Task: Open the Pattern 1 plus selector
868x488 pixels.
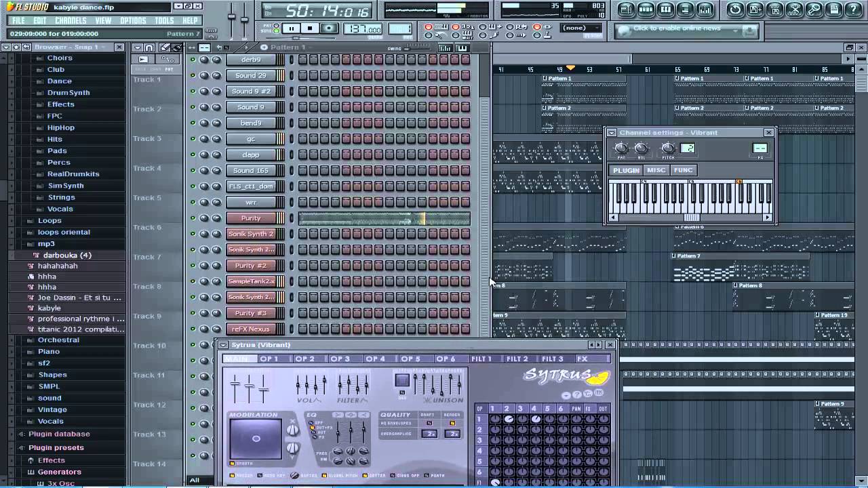Action: (x=264, y=47)
